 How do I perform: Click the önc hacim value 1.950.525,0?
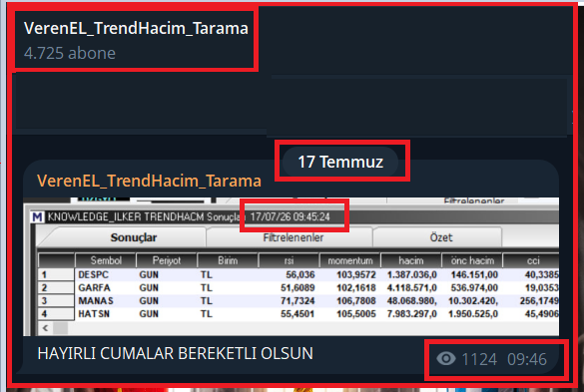pyautogui.click(x=473, y=314)
